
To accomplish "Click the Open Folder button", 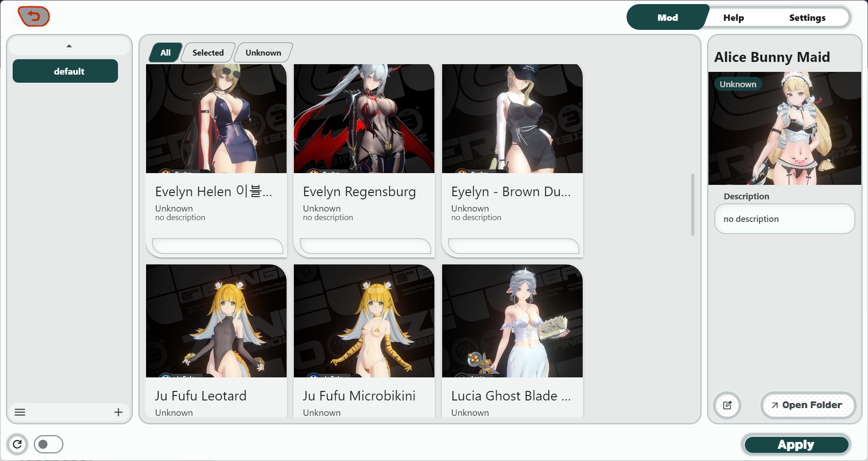I will point(807,405).
